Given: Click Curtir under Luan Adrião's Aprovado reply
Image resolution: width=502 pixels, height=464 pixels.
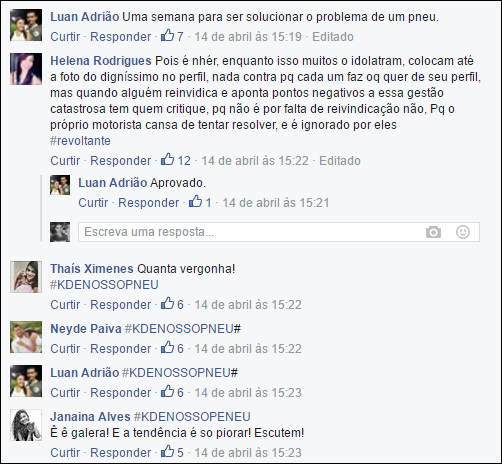Looking at the screenshot, I should (93, 203).
